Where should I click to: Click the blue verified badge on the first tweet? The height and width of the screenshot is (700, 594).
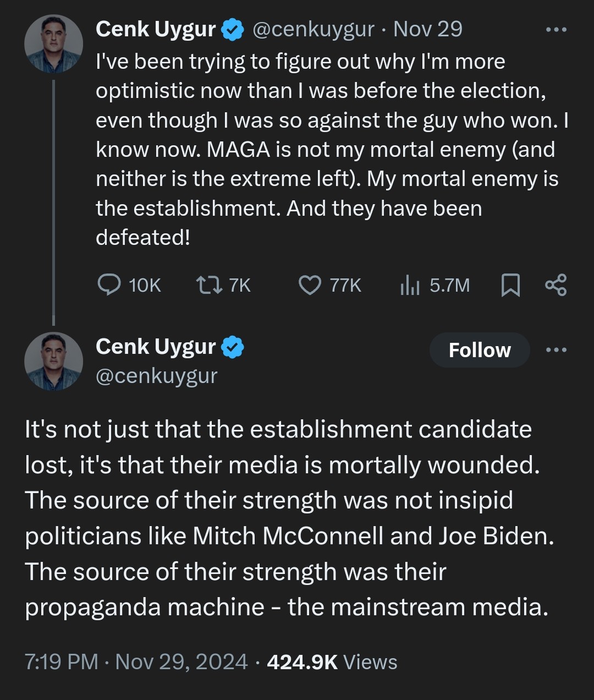click(233, 30)
